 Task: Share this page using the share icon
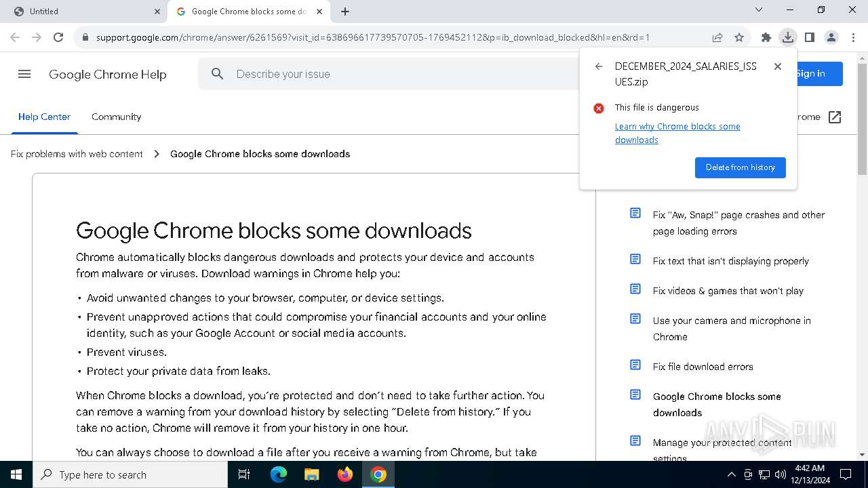[x=717, y=37]
